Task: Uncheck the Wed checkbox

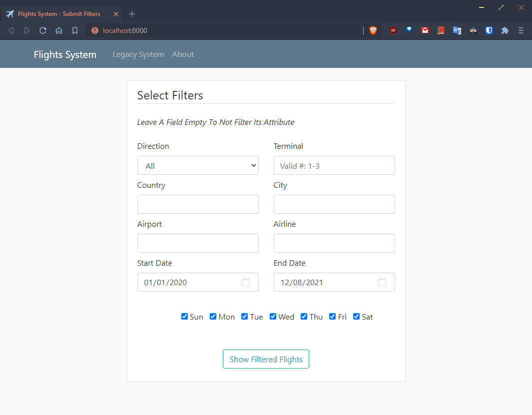Action: pyautogui.click(x=273, y=316)
